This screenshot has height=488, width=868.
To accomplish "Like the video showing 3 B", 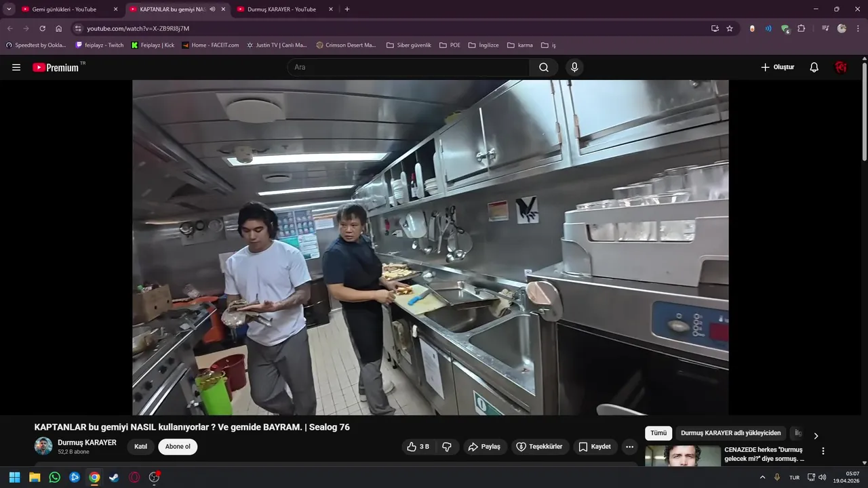I will [x=418, y=447].
